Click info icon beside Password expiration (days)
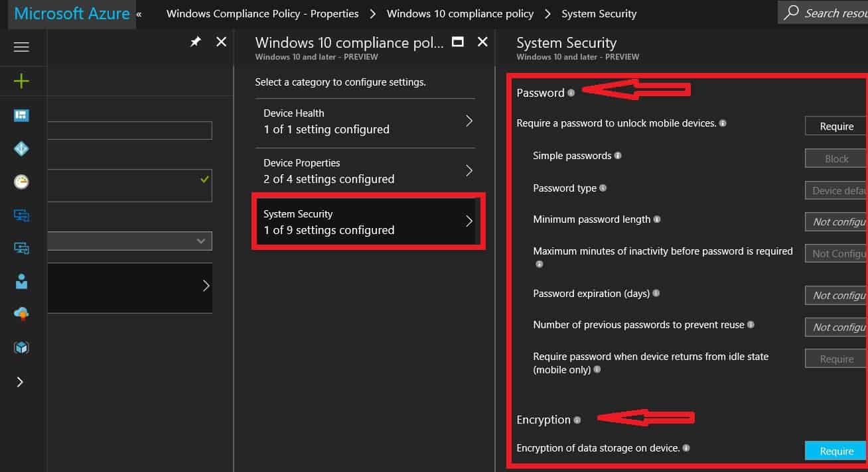Image resolution: width=868 pixels, height=472 pixels. 656,293
